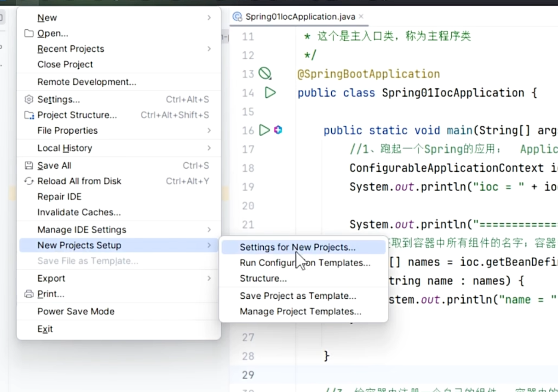Click line number 29 in gutter
Viewport: 558px width, 392px height.
248,375
